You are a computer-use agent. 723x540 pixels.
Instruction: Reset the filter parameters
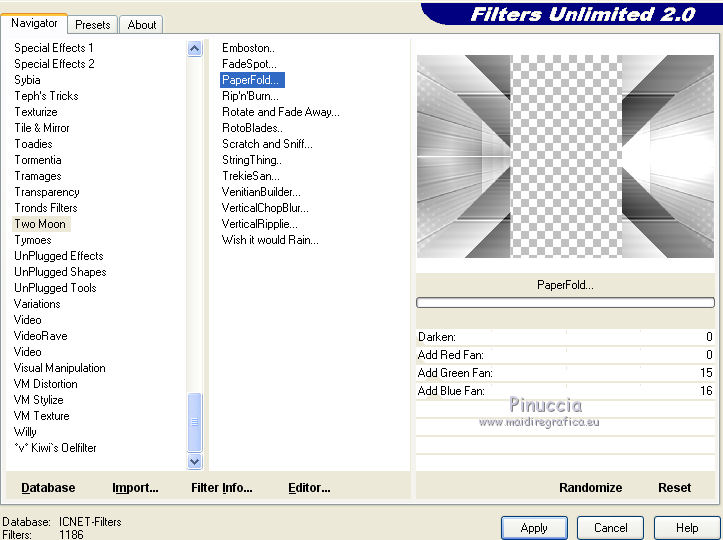pyautogui.click(x=674, y=488)
